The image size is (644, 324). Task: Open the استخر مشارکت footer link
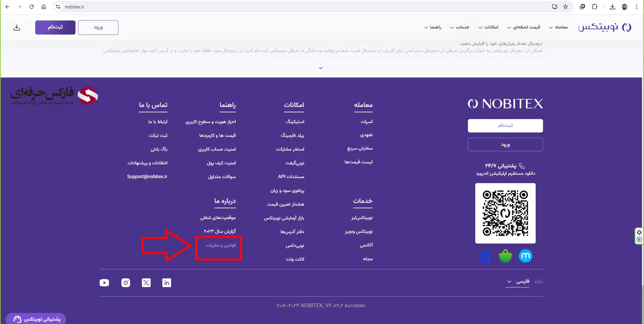click(x=290, y=149)
